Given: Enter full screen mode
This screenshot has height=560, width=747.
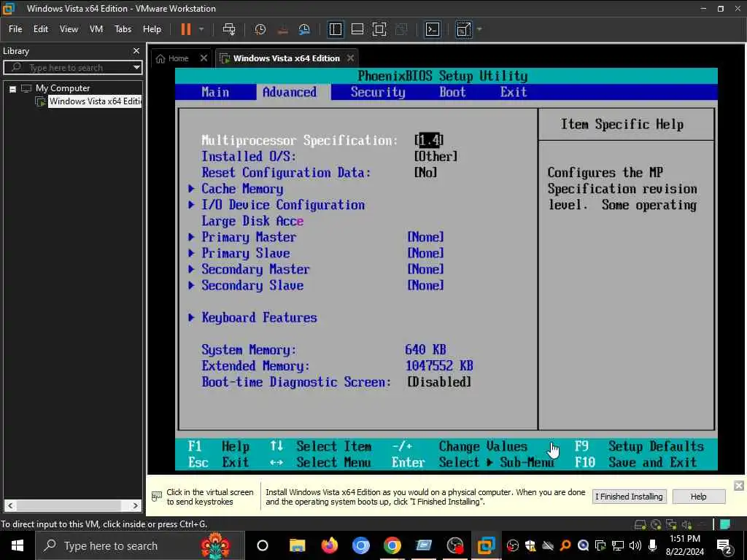Looking at the screenshot, I should 379,29.
